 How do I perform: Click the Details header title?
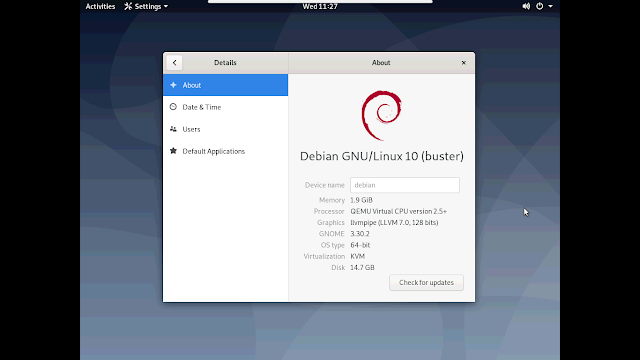[225, 63]
